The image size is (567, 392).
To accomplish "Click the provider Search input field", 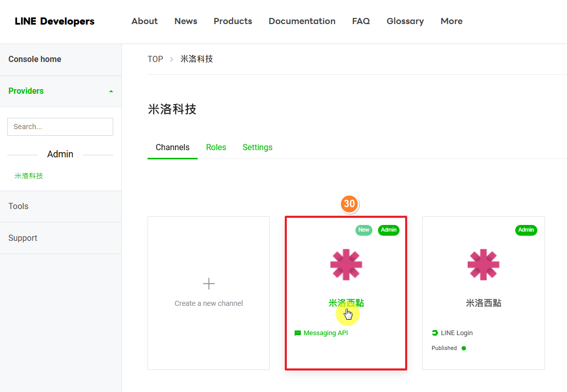I will pyautogui.click(x=60, y=127).
